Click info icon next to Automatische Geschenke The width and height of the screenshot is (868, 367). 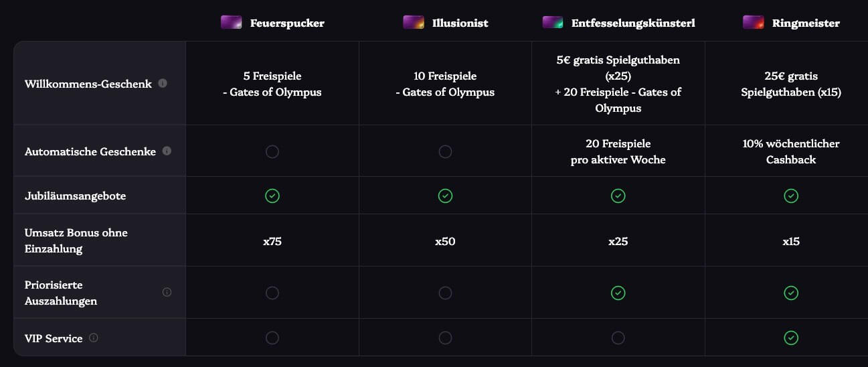click(167, 151)
